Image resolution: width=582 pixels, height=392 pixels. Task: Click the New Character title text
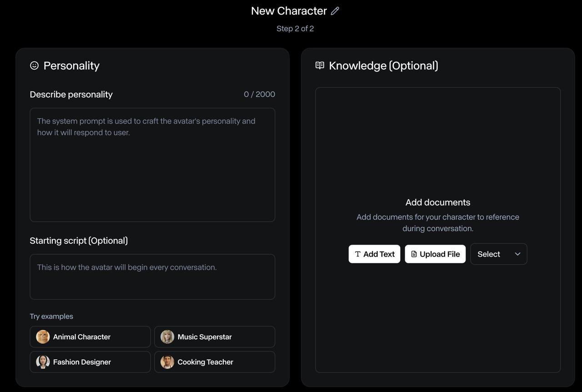(x=289, y=11)
